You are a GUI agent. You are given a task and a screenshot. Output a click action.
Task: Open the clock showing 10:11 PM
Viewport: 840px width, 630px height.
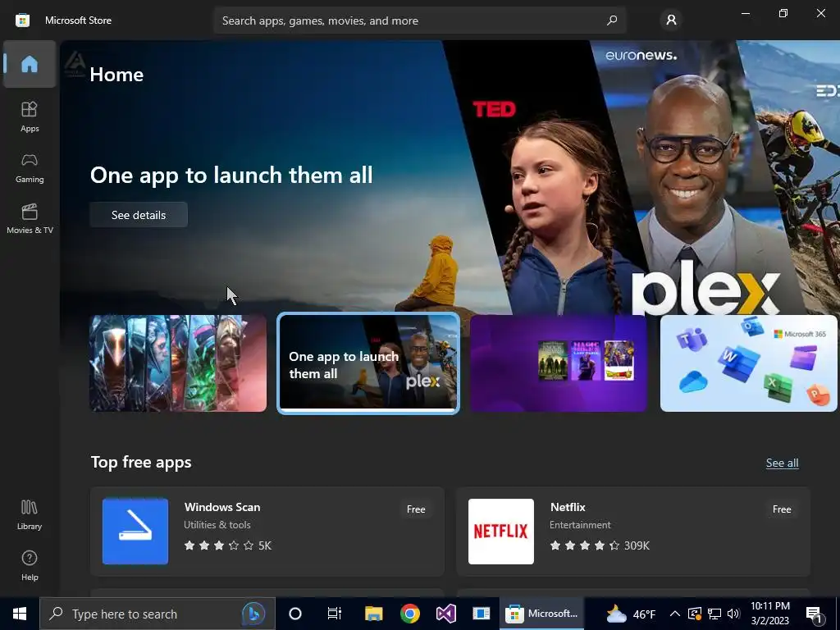(x=769, y=614)
